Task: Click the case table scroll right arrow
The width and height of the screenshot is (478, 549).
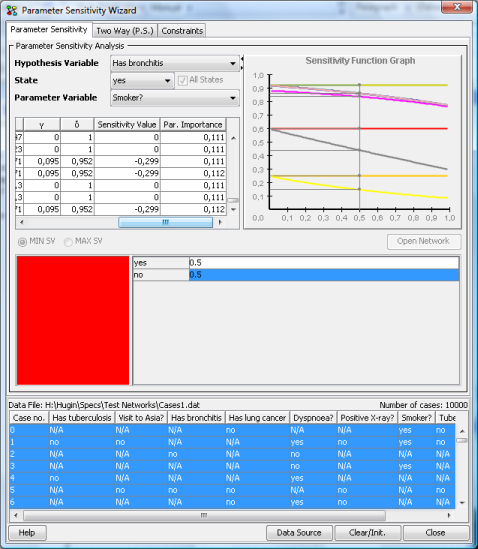Action: pyautogui.click(x=449, y=515)
